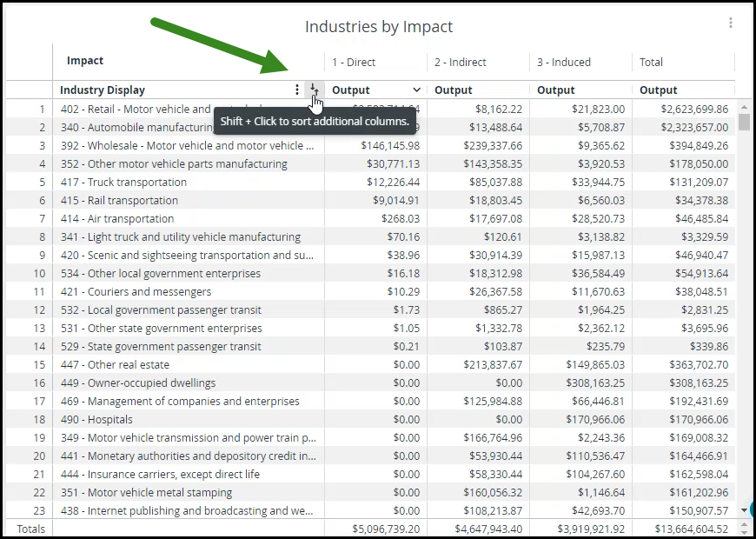The height and width of the screenshot is (539, 756).
Task: Open the Output dropdown under 1 - Direct
Action: [415, 90]
